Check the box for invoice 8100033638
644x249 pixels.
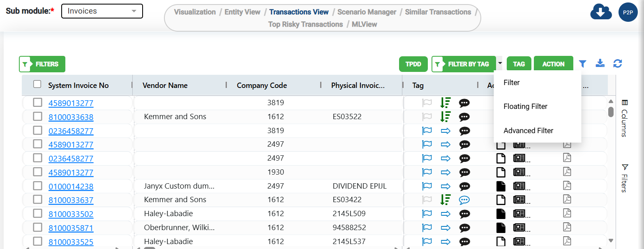(x=37, y=116)
